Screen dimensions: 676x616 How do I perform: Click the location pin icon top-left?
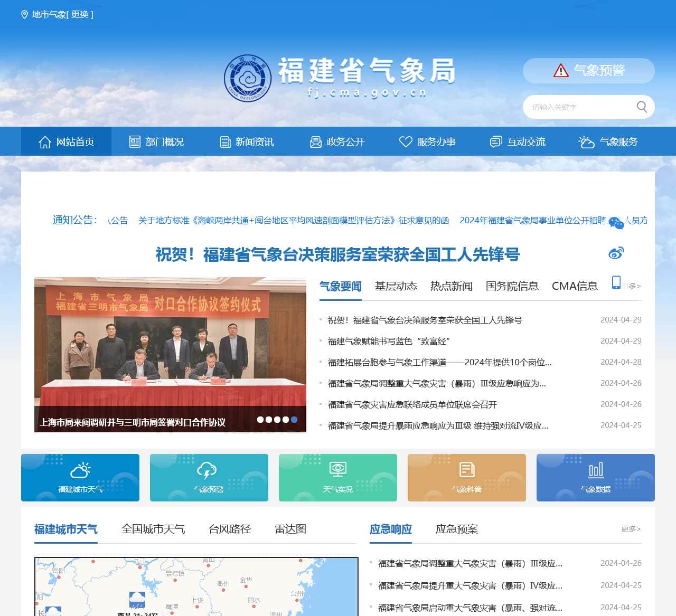pos(23,14)
